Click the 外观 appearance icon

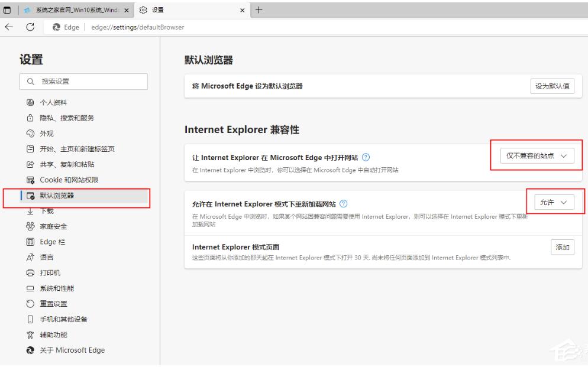click(30, 134)
